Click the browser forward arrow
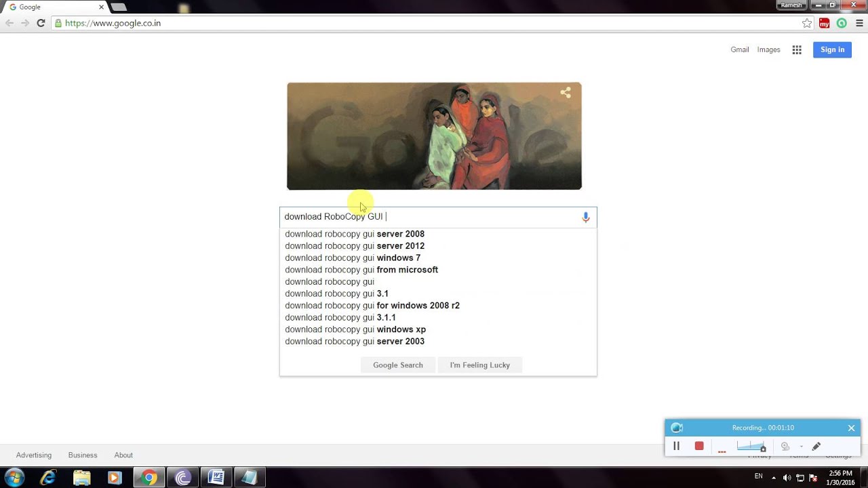 25,23
